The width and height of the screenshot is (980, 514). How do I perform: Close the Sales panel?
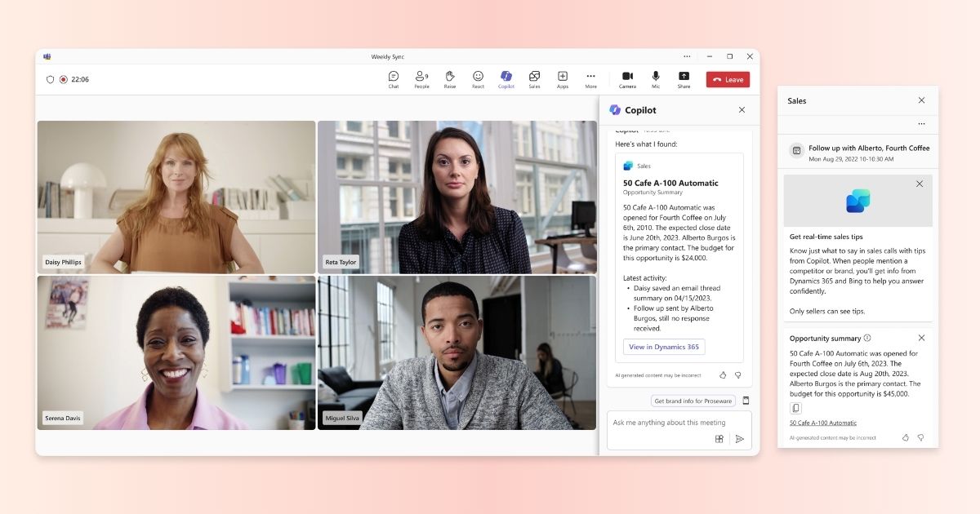click(x=921, y=100)
